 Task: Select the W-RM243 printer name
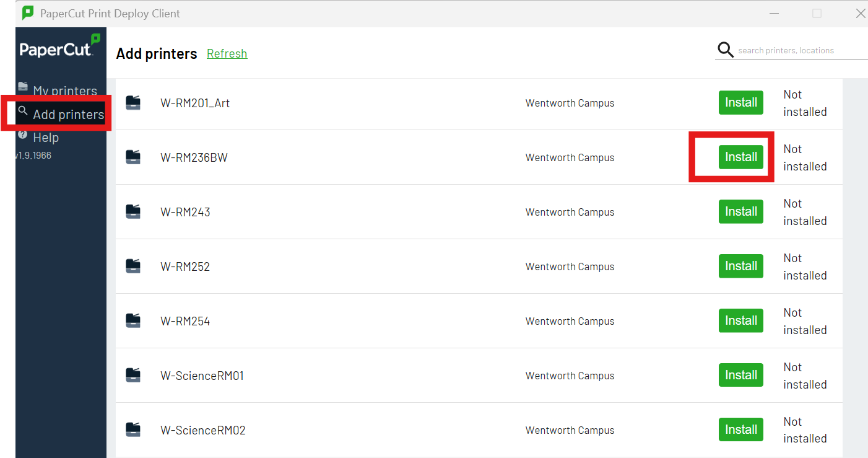coord(185,212)
